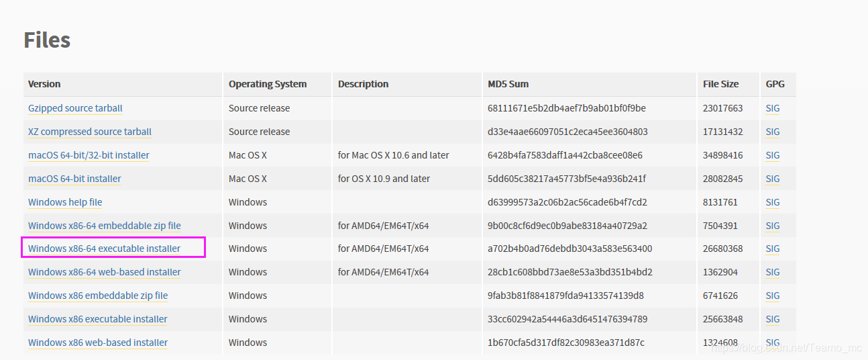Open SIG for Windows x86-64 embeddable zip

[x=773, y=226]
